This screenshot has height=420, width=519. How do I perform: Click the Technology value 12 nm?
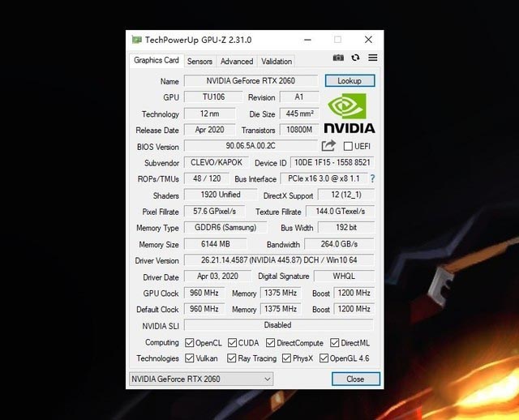click(x=209, y=114)
